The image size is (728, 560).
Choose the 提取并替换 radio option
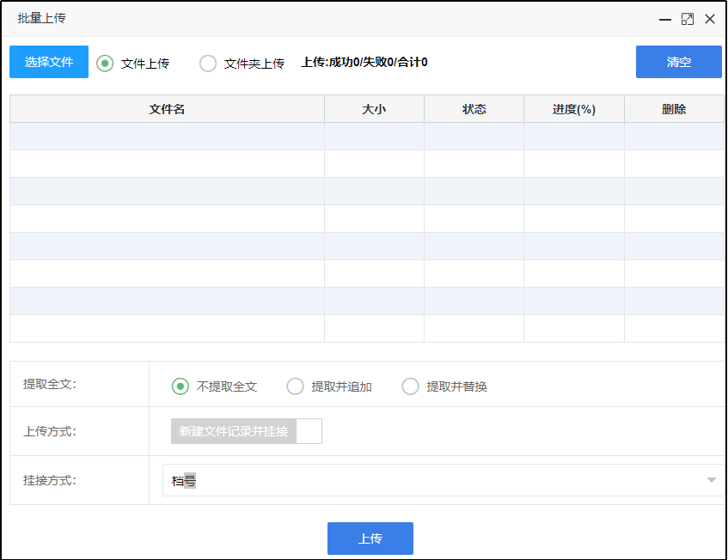pyautogui.click(x=411, y=387)
